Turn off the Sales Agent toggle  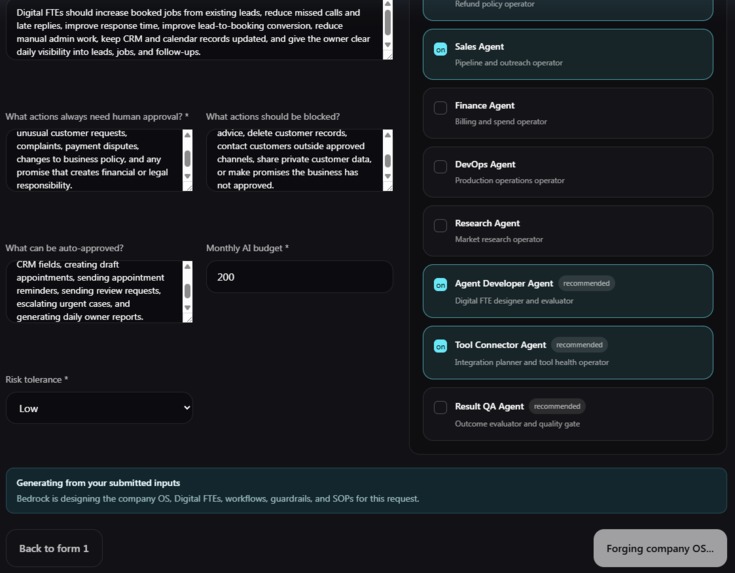click(440, 49)
